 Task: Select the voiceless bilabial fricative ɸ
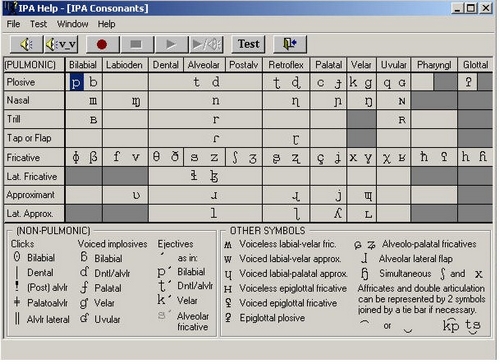76,157
